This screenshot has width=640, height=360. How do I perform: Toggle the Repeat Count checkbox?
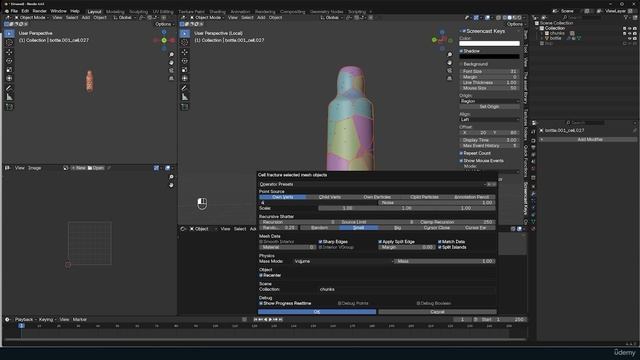(462, 153)
